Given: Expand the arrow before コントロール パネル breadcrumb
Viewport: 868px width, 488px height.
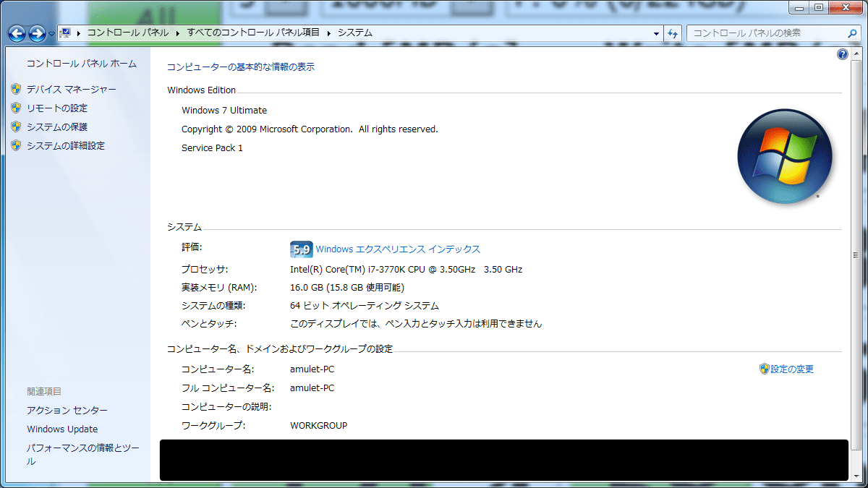Looking at the screenshot, I should coord(79,33).
